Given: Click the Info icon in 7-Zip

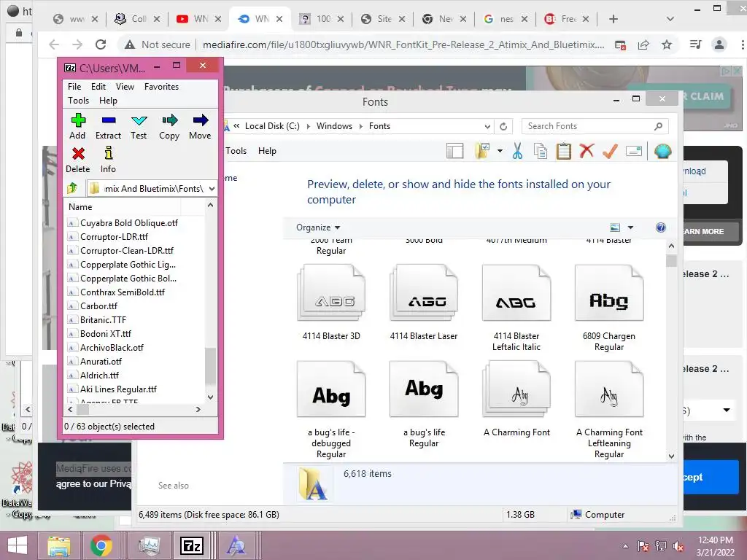Looking at the screenshot, I should pos(109,153).
